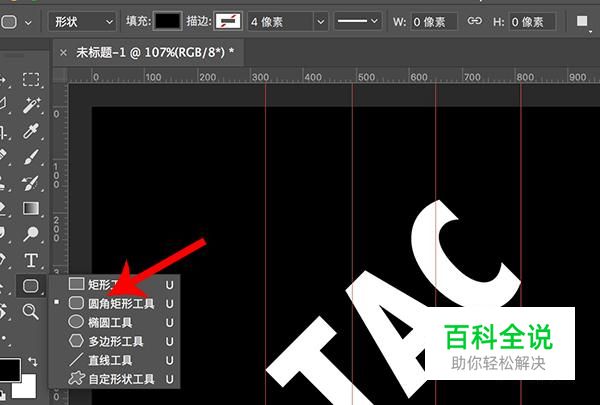Image resolution: width=600 pixels, height=405 pixels.
Task: Select the Eyedropper tool
Action: [31, 131]
